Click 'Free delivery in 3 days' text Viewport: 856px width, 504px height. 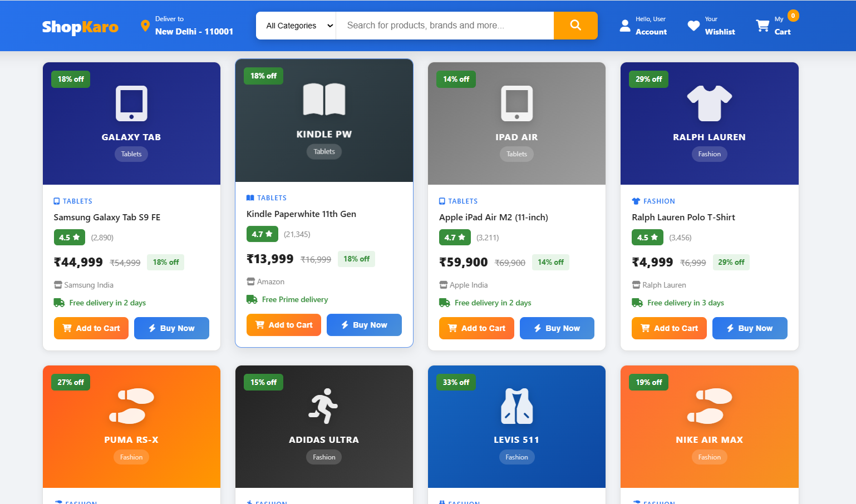click(x=686, y=303)
